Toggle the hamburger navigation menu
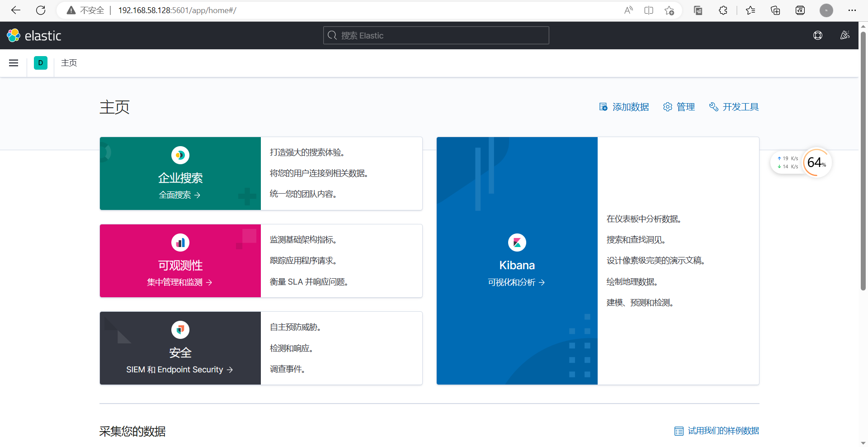This screenshot has height=447, width=868. 14,63
